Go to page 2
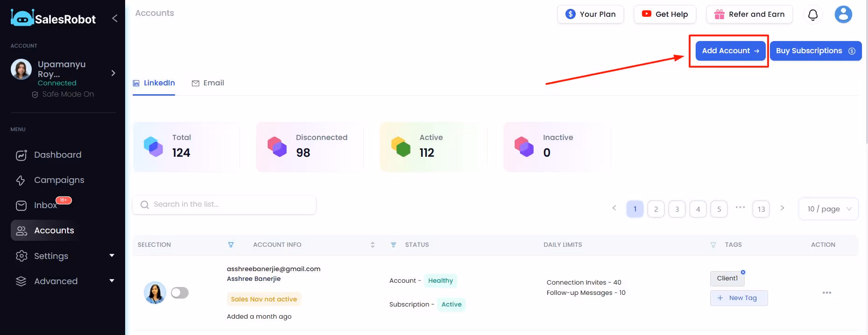 click(x=656, y=209)
